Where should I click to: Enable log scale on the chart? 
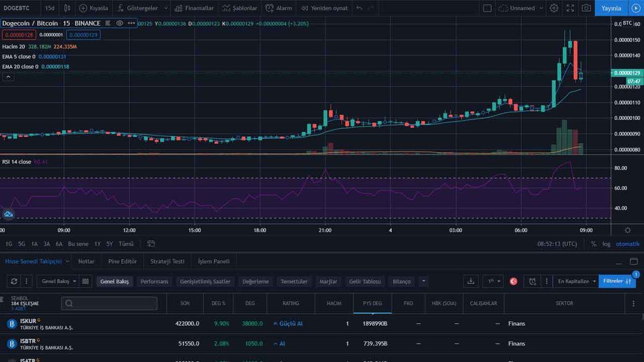pos(606,243)
